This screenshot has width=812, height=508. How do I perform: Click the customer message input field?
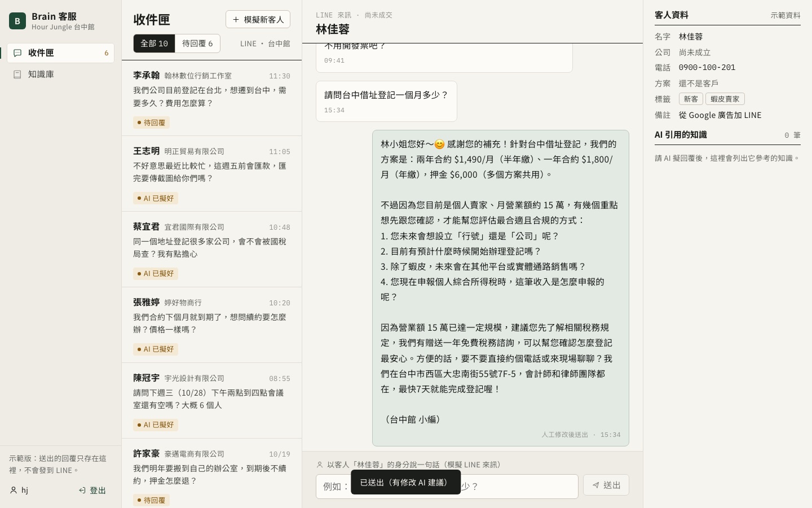pos(447,487)
